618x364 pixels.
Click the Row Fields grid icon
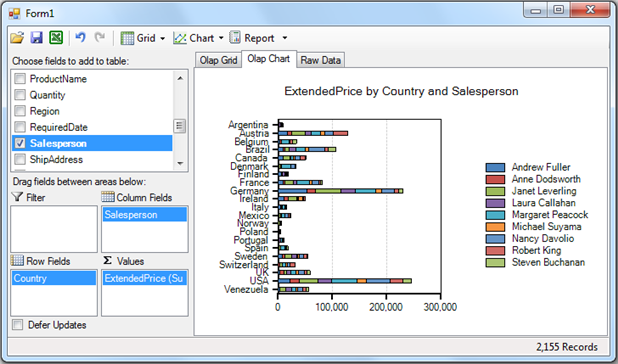click(x=17, y=260)
